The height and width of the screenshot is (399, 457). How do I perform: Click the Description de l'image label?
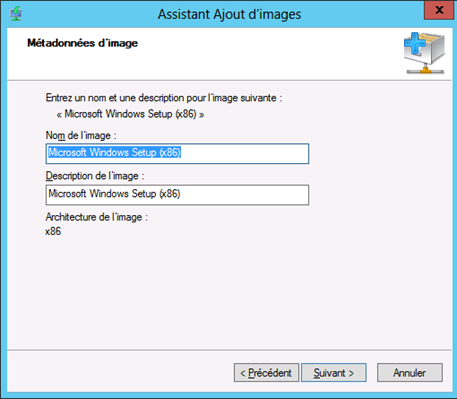95,176
